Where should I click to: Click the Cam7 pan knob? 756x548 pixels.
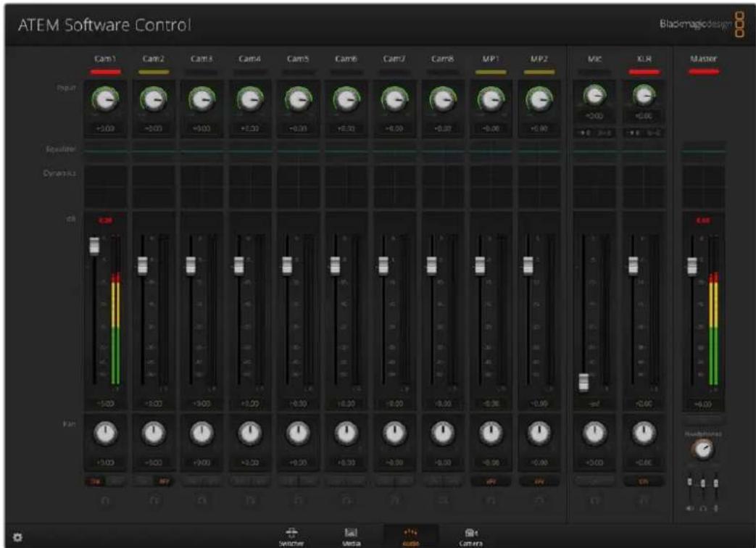coord(394,433)
